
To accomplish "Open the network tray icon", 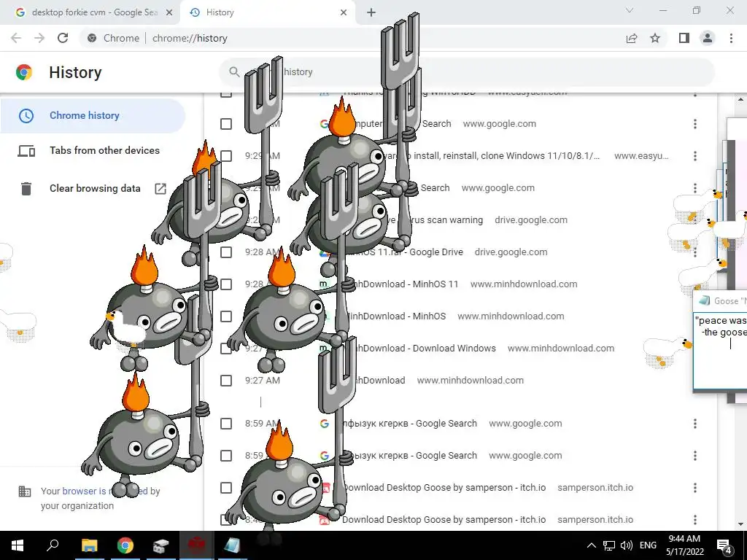I will pyautogui.click(x=609, y=545).
